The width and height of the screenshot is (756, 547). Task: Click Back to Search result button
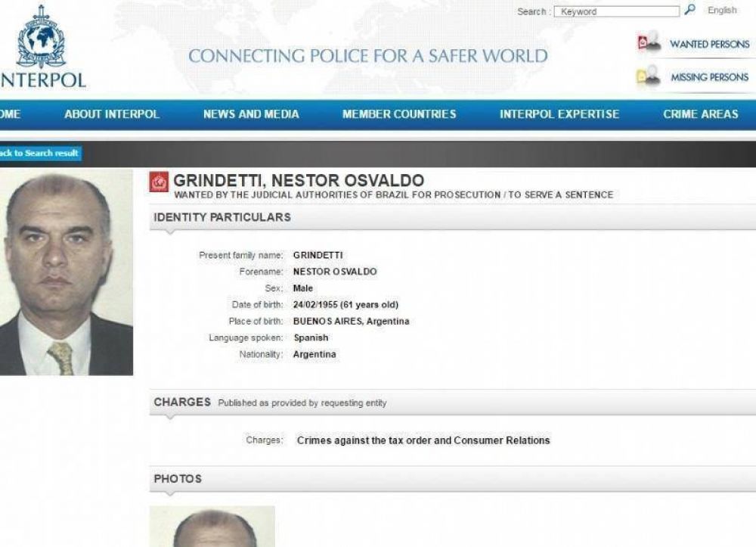pos(41,154)
